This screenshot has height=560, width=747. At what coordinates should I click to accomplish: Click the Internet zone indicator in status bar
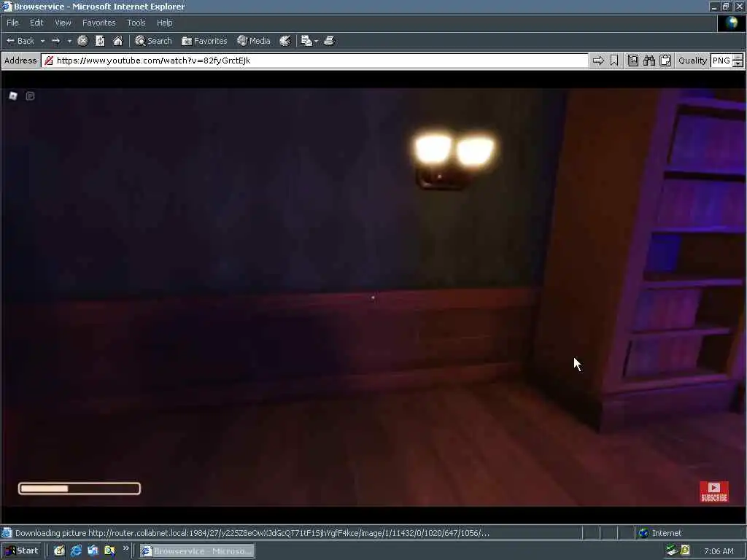tap(659, 533)
